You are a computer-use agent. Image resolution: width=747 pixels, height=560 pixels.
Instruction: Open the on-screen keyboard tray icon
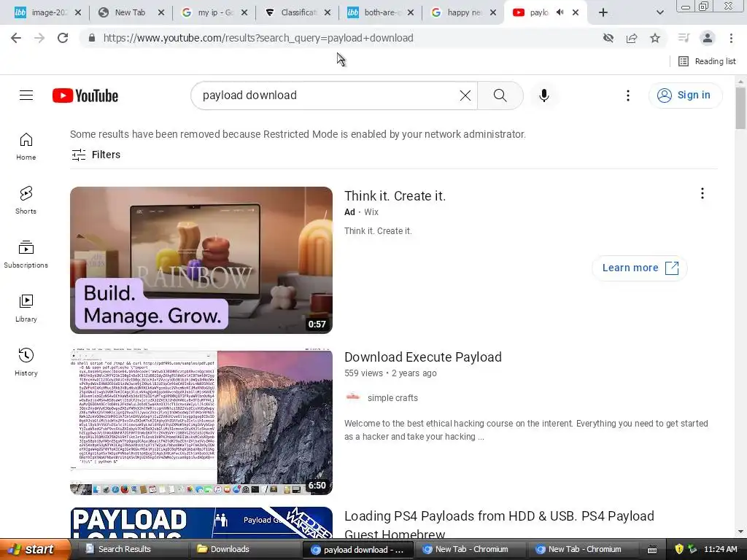click(652, 550)
